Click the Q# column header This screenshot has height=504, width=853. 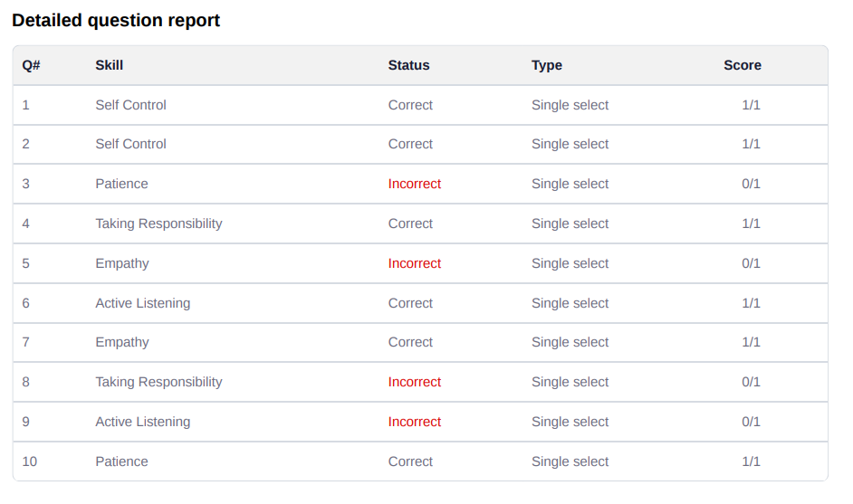coord(31,65)
